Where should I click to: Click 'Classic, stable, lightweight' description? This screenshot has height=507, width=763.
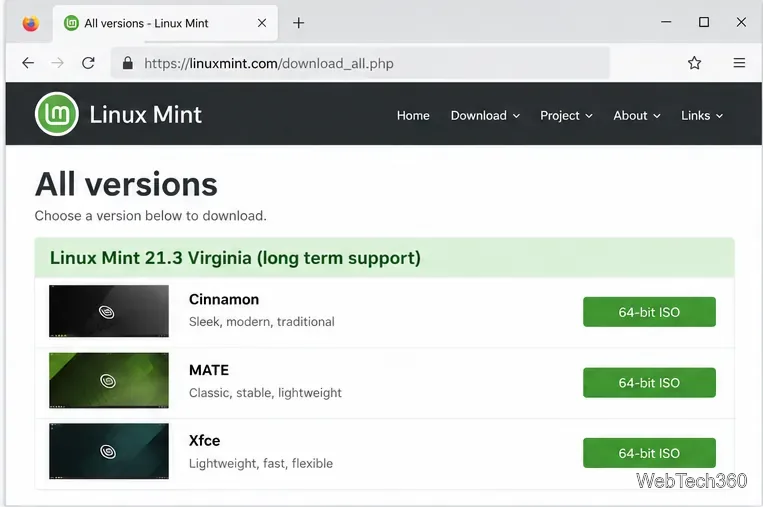(x=265, y=393)
